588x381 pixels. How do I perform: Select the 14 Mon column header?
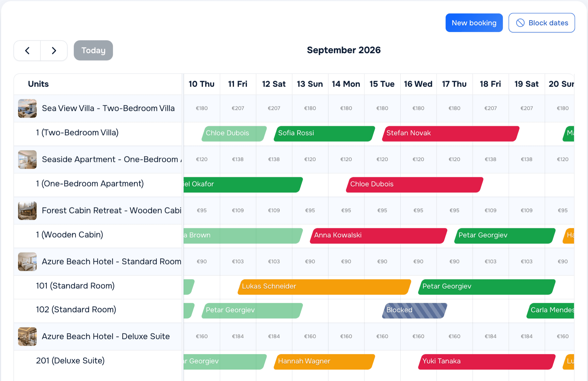[x=346, y=84]
